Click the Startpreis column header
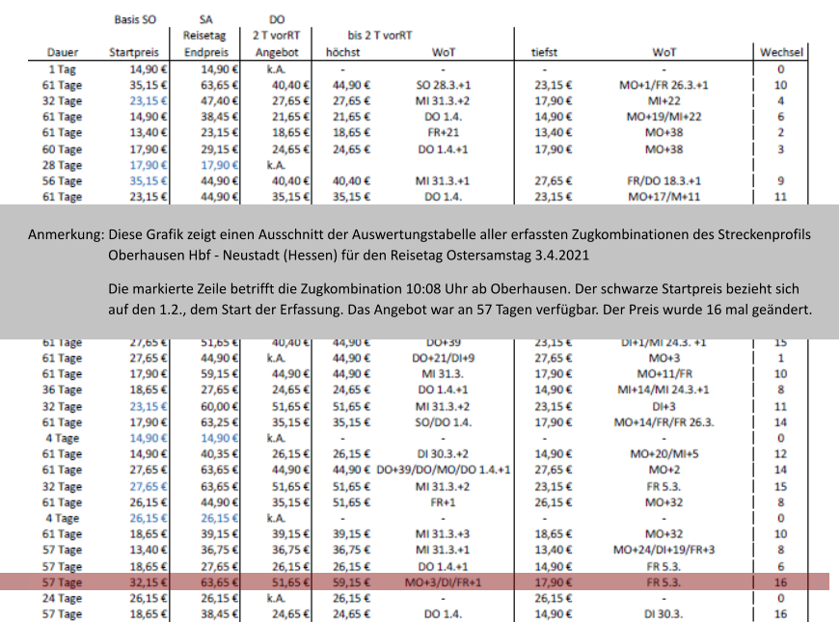The width and height of the screenshot is (840, 622). click(x=133, y=52)
